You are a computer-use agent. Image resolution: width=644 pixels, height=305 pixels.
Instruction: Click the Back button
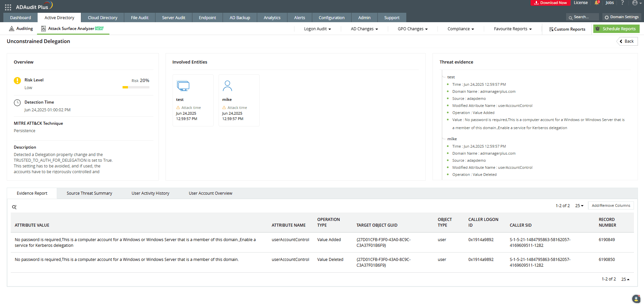pyautogui.click(x=627, y=41)
